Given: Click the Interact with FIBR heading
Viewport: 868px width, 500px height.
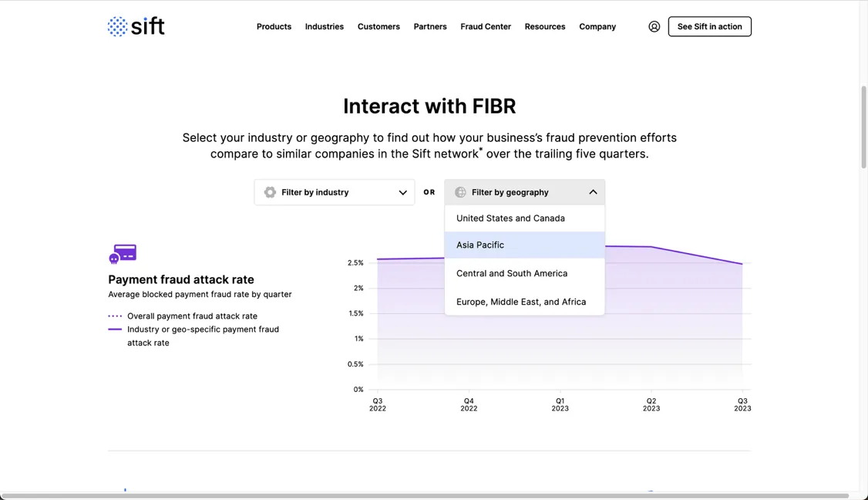Looking at the screenshot, I should [429, 106].
